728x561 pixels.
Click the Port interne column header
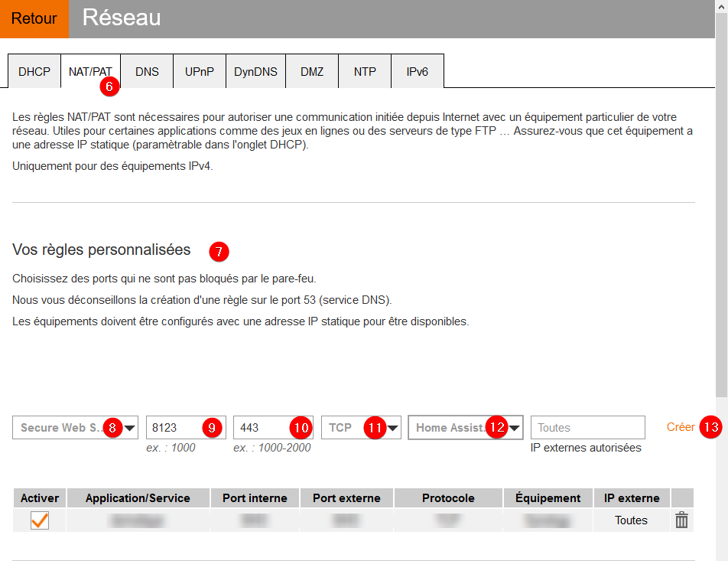(255, 497)
